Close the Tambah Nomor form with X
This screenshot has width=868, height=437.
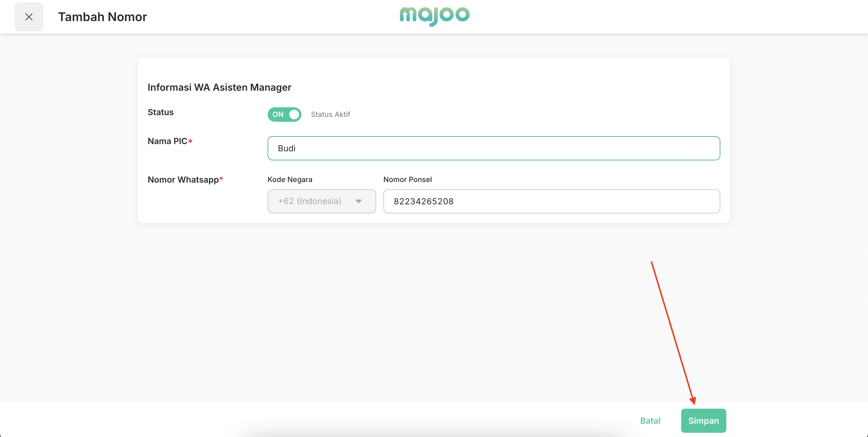click(29, 17)
